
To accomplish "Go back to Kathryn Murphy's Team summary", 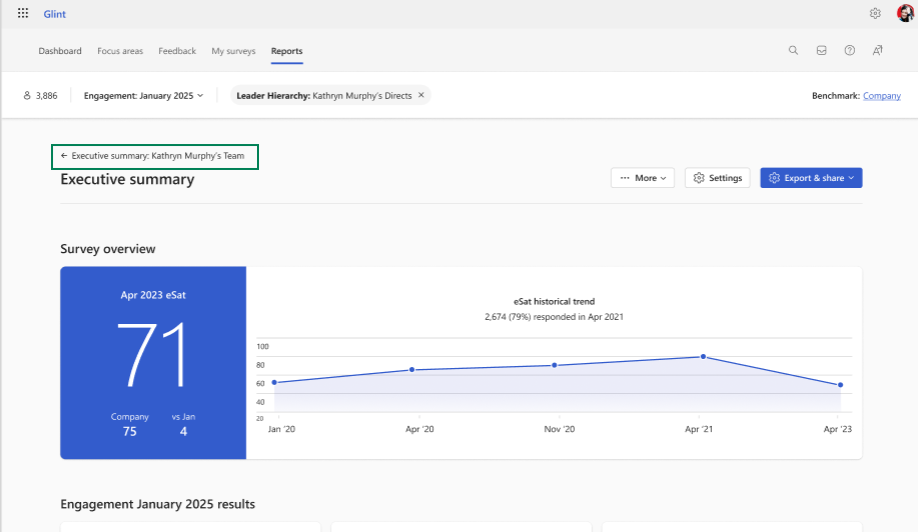I will [x=153, y=156].
